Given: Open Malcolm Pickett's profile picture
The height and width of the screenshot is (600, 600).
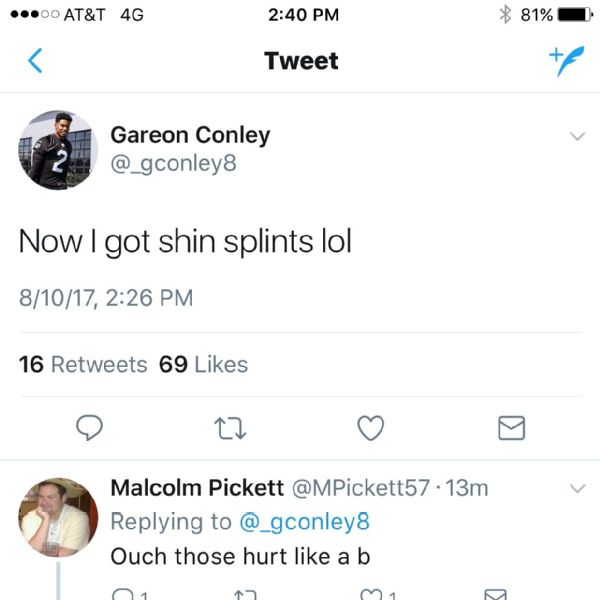Looking at the screenshot, I should [58, 516].
